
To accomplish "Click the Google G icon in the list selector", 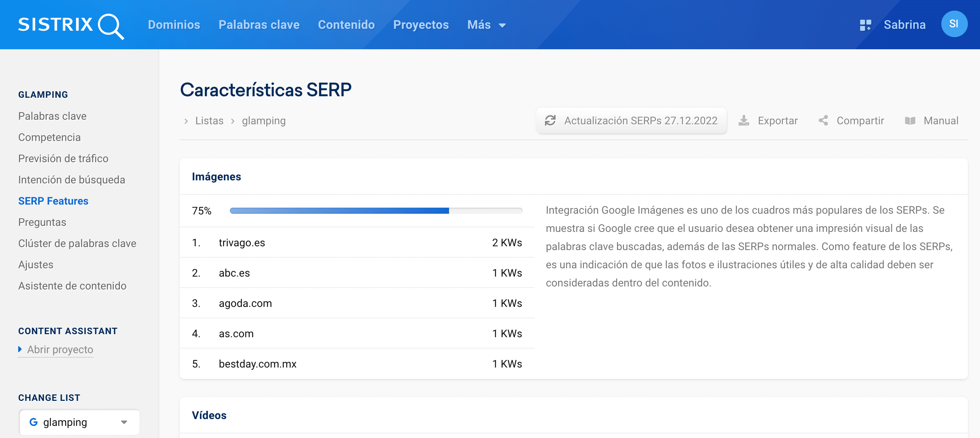I will click(33, 422).
